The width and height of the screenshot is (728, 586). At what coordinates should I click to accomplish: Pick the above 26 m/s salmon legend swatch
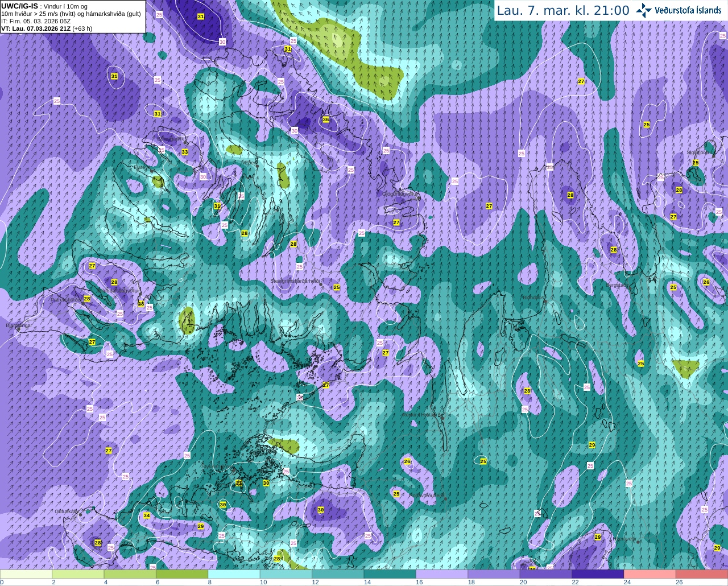pyautogui.click(x=702, y=574)
